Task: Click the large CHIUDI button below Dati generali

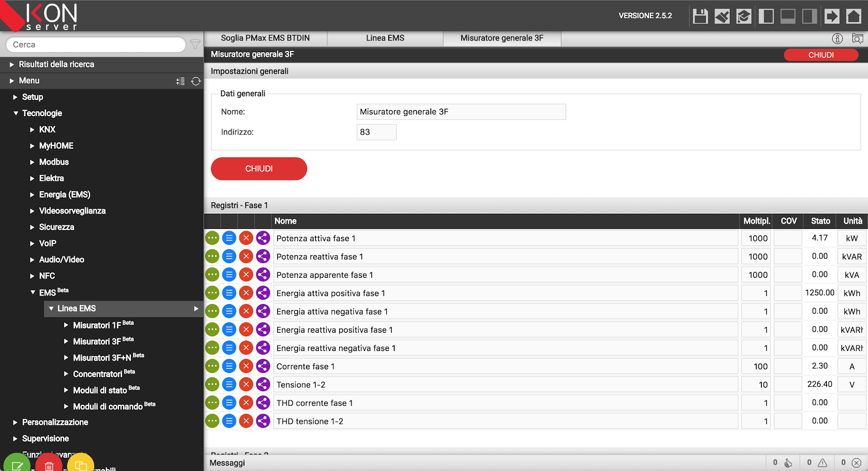Action: point(259,169)
